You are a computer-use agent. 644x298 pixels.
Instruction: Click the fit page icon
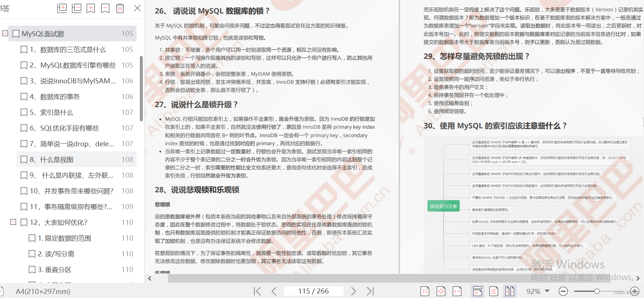coord(441,291)
